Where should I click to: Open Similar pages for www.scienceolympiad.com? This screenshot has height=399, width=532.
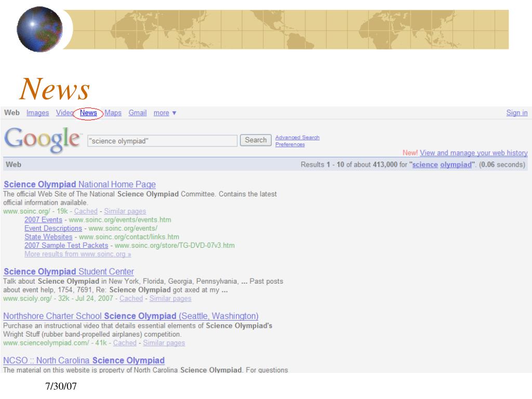click(164, 343)
